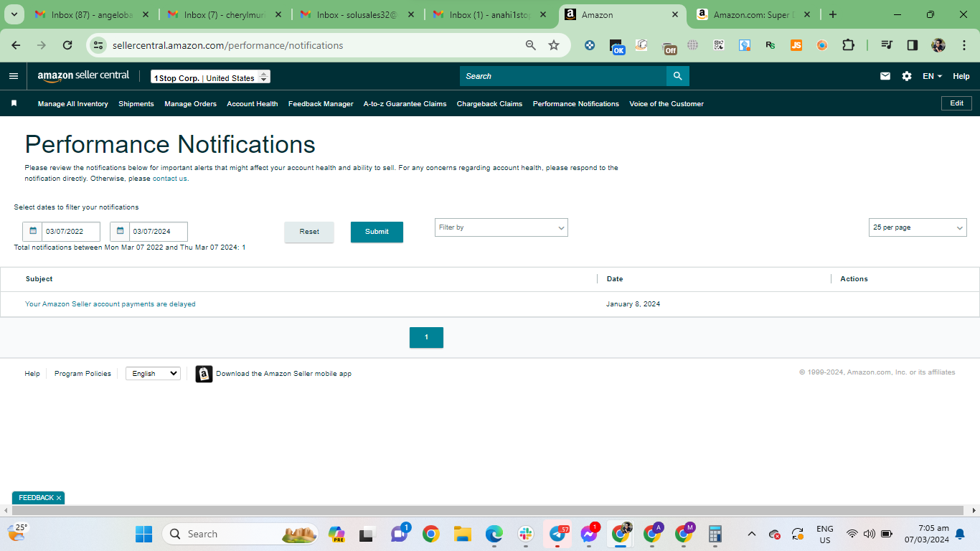Open the Shipments menu item
The height and width of the screenshot is (551, 980).
click(136, 104)
